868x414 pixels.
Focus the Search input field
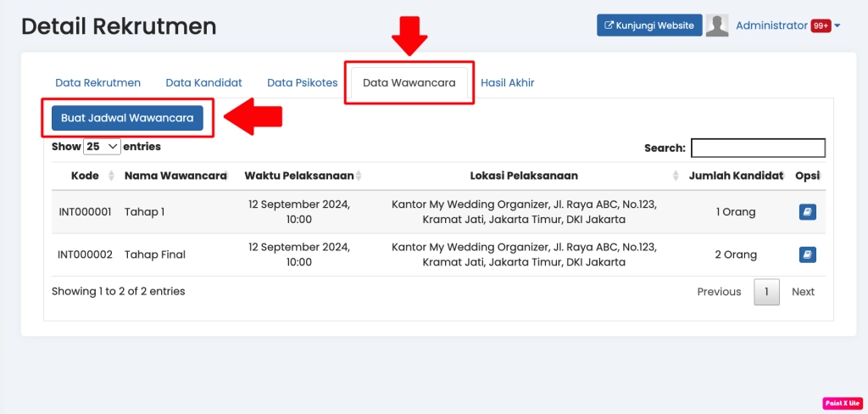click(x=758, y=148)
